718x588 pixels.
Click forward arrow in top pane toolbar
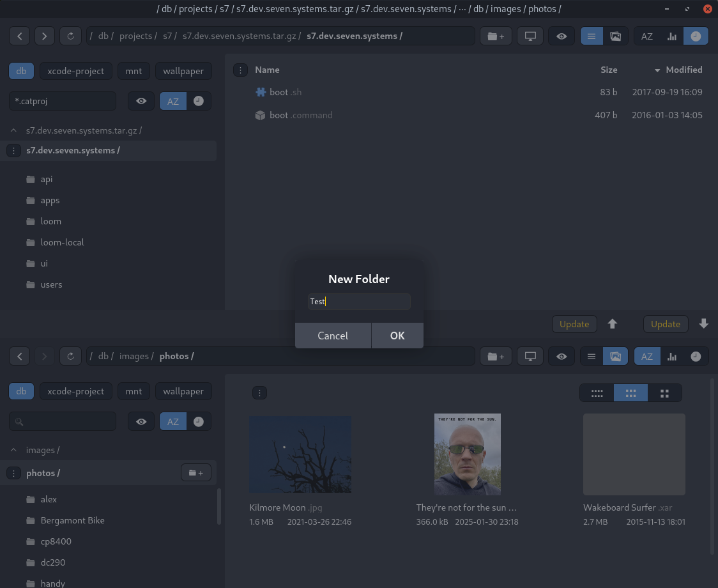click(x=45, y=36)
